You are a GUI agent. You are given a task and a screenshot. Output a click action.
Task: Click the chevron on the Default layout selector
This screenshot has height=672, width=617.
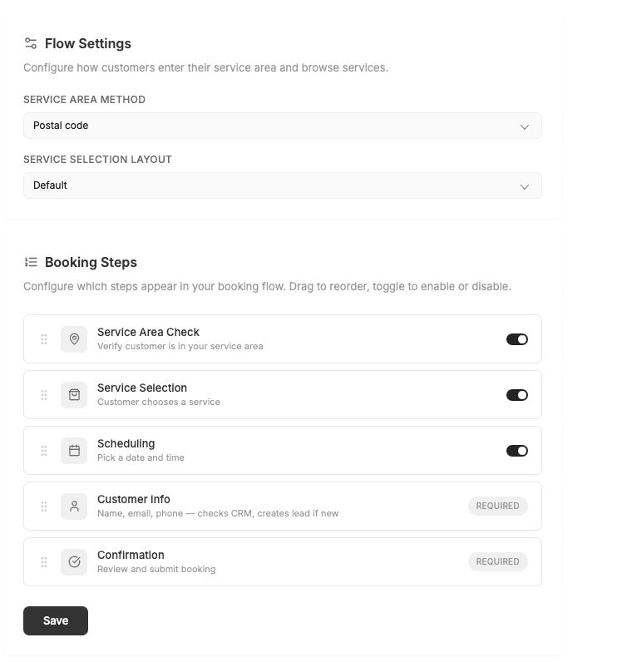(525, 185)
